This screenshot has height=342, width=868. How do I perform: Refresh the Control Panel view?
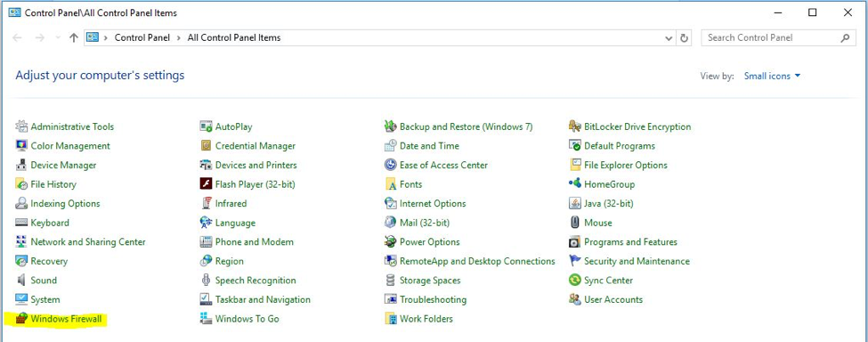[685, 38]
